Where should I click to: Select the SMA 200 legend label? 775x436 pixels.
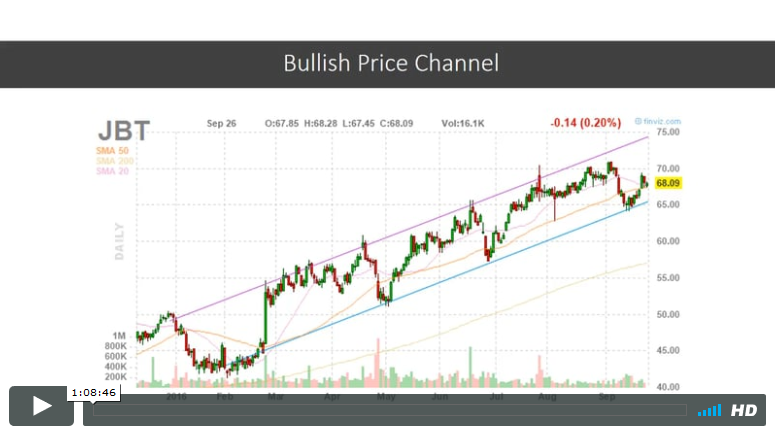[x=116, y=161]
